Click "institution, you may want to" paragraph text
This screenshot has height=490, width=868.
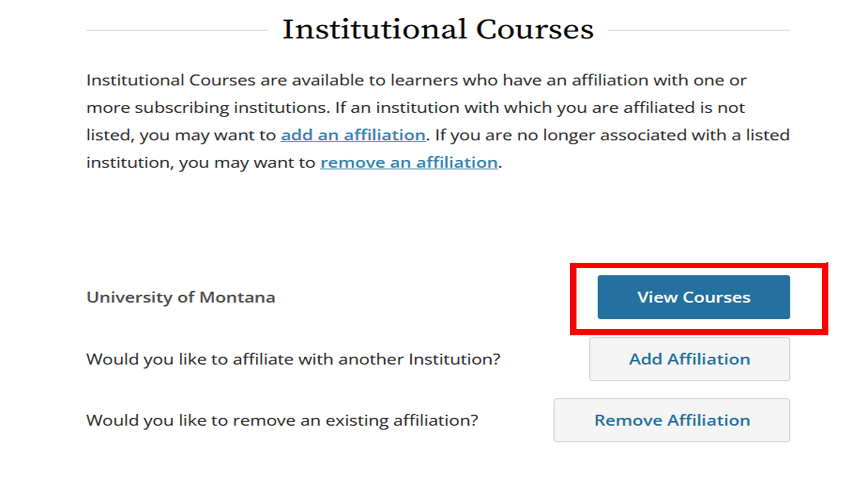(x=201, y=163)
